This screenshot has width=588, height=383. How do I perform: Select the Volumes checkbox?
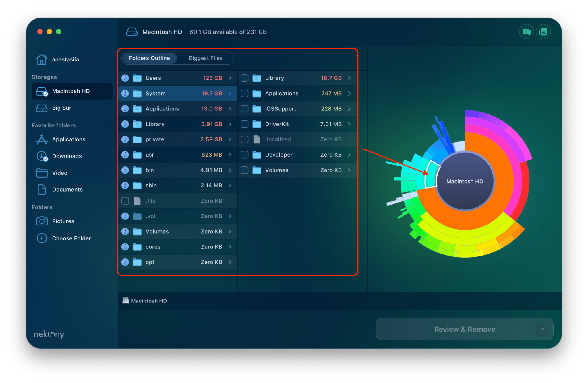244,170
